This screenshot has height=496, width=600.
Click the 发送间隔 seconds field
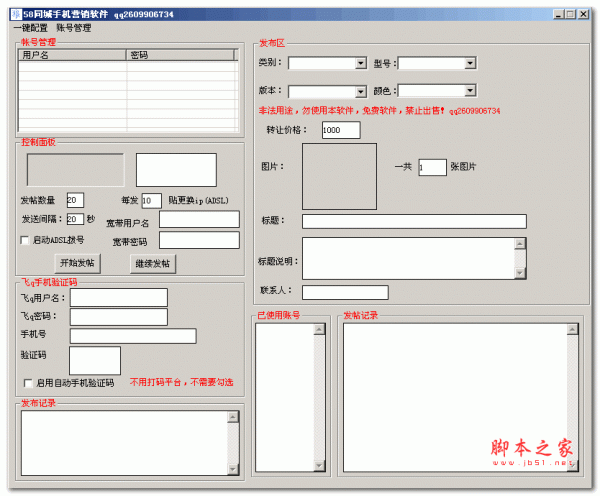[75, 219]
